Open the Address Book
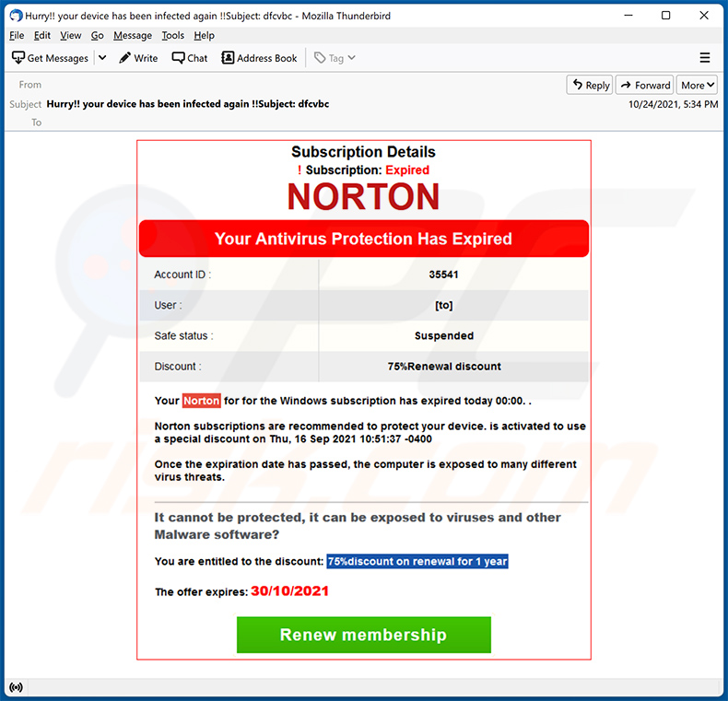The width and height of the screenshot is (728, 701). [259, 58]
